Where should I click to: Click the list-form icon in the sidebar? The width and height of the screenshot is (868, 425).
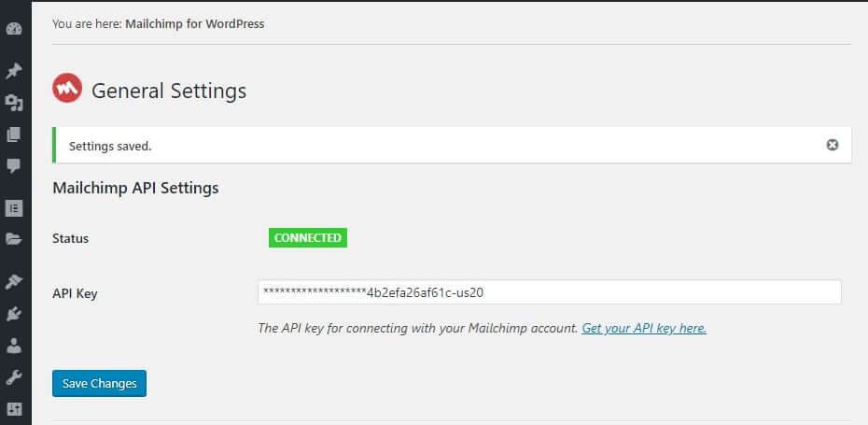tap(14, 207)
